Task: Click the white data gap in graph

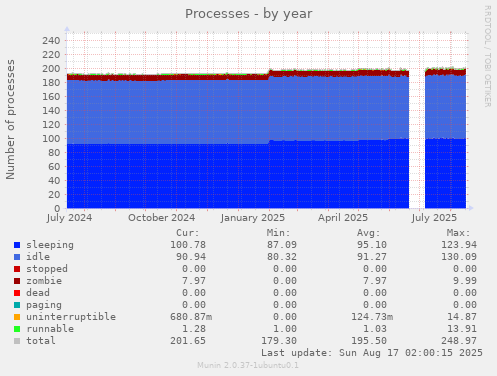Action: (417, 138)
